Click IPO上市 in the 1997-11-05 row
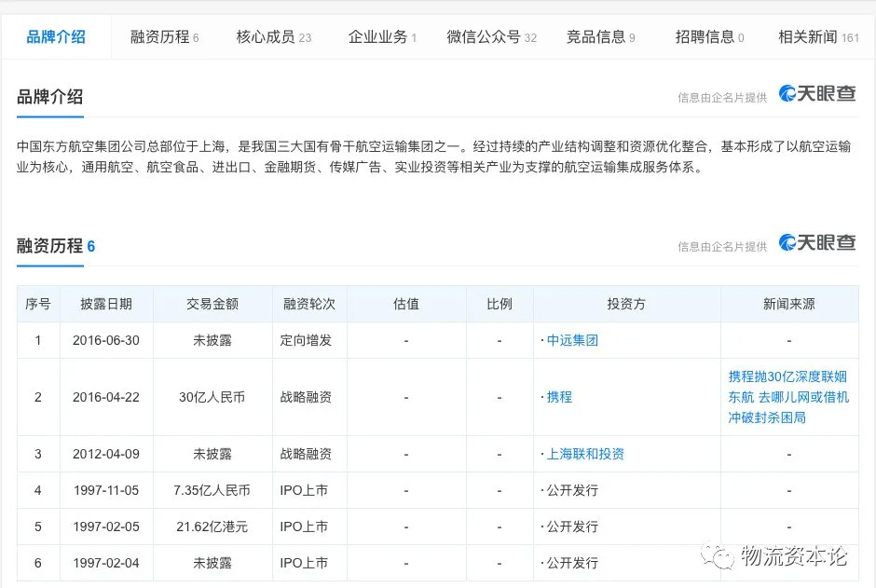Image resolution: width=876 pixels, height=588 pixels. (304, 490)
